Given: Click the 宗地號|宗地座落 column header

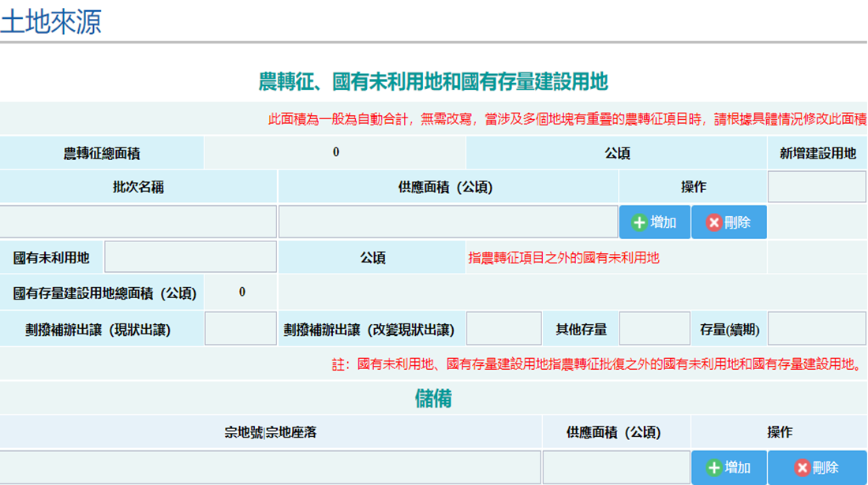Looking at the screenshot, I should (270, 432).
